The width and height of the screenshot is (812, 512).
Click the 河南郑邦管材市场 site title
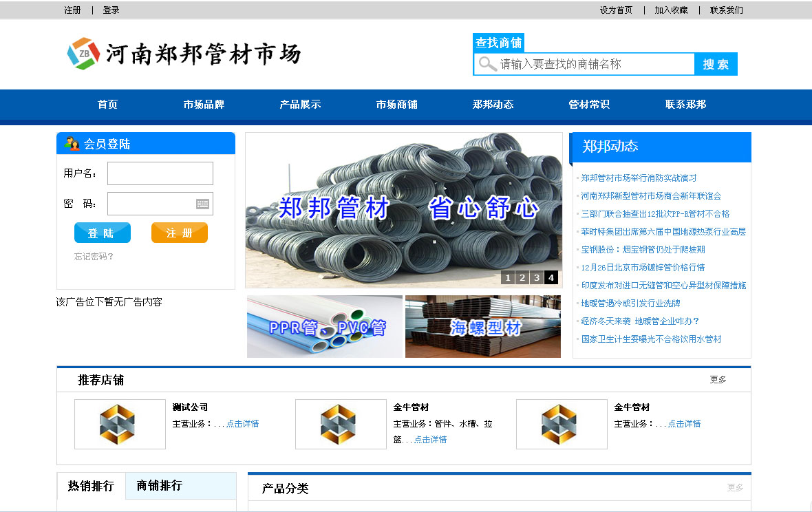click(x=204, y=54)
